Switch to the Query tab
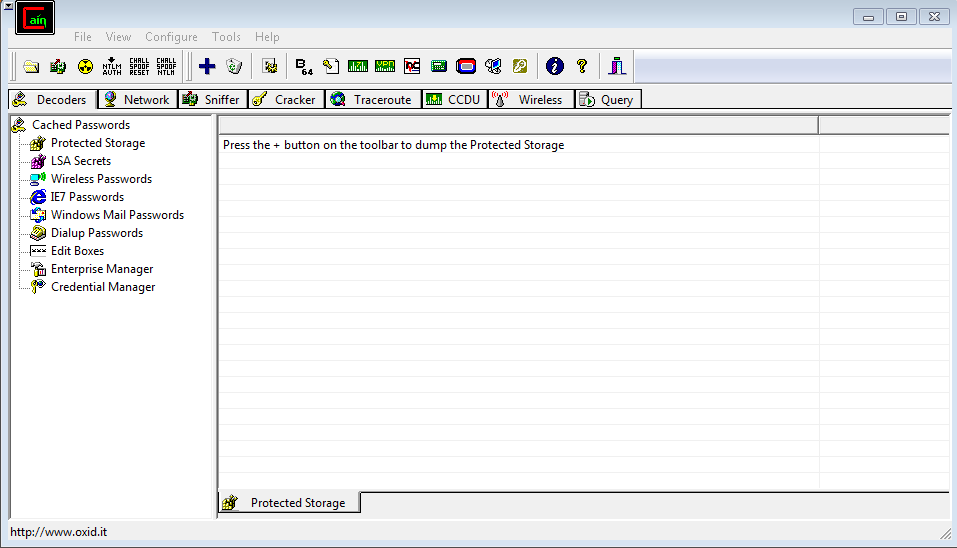 coord(608,99)
